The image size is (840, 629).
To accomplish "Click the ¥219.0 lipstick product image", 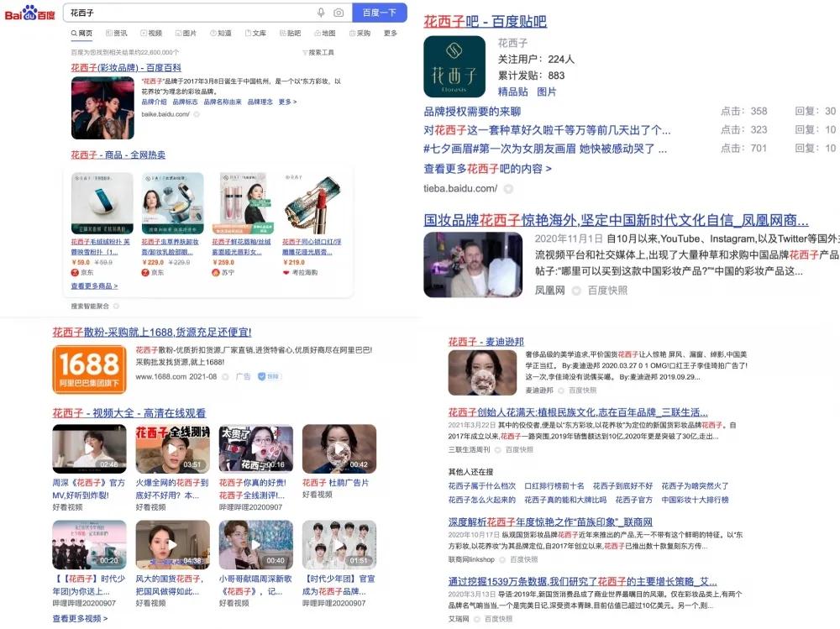I will pyautogui.click(x=312, y=202).
